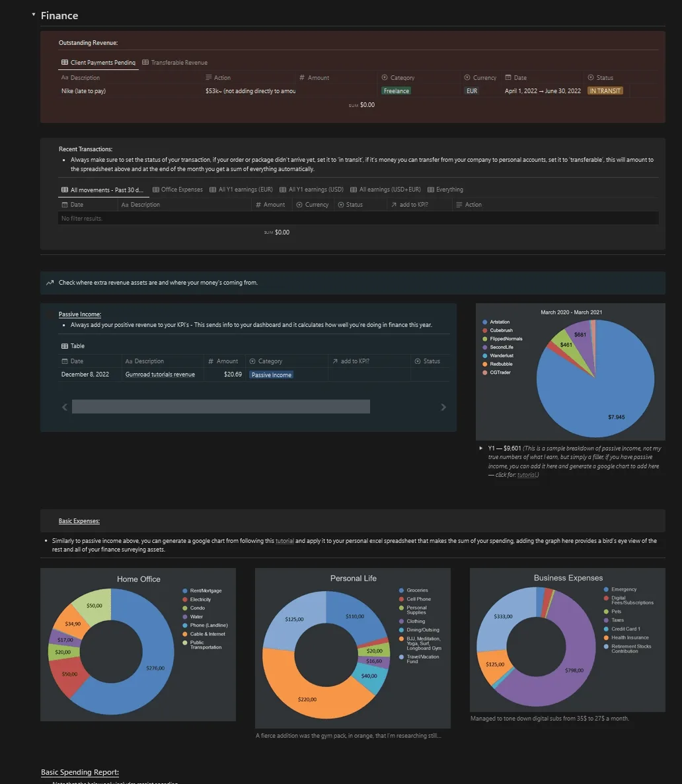Open All earnings (USD+EUR) tab

[385, 190]
